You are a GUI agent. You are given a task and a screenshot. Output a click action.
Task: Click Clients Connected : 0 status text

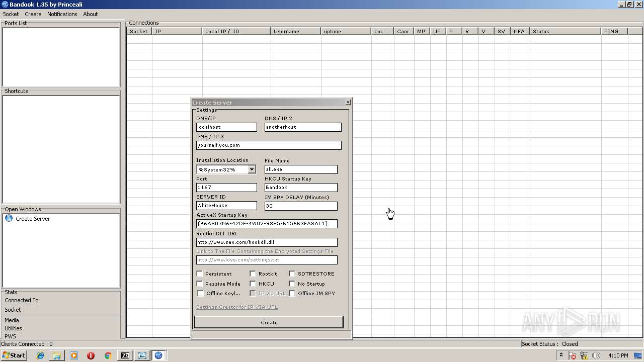coord(27,344)
